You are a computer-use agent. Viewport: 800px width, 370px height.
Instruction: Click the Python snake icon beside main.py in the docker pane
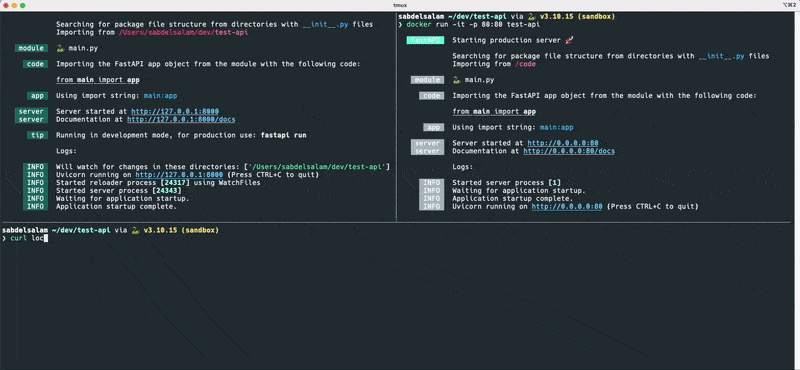click(457, 80)
